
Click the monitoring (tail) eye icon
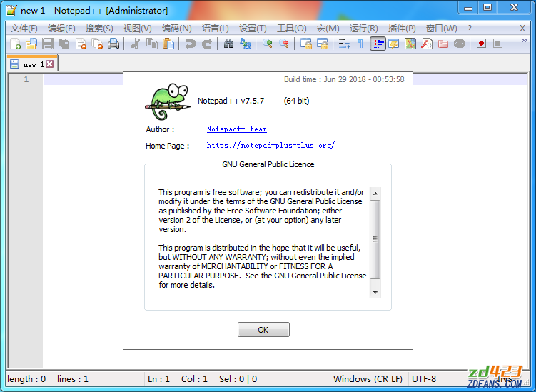(x=460, y=44)
